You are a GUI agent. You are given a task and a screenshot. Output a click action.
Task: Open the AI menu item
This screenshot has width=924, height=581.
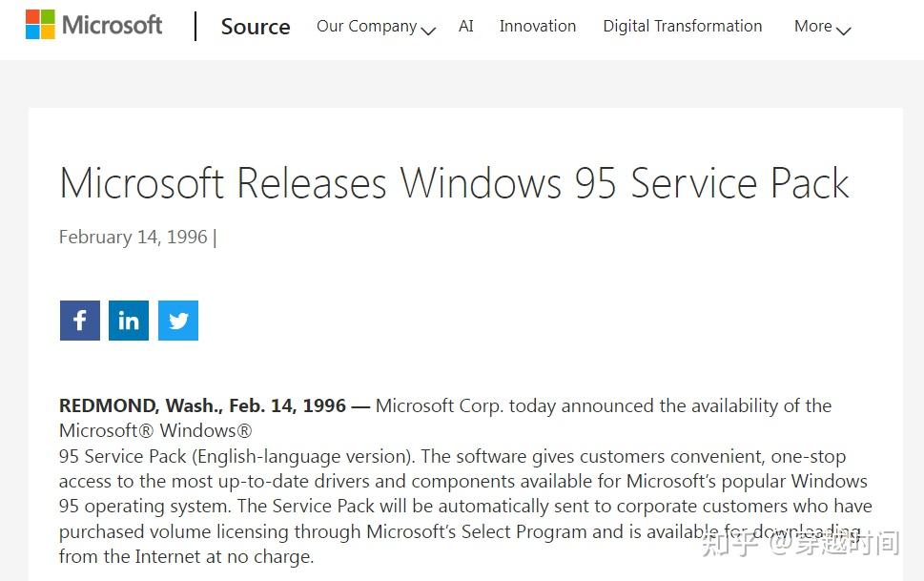pos(465,26)
